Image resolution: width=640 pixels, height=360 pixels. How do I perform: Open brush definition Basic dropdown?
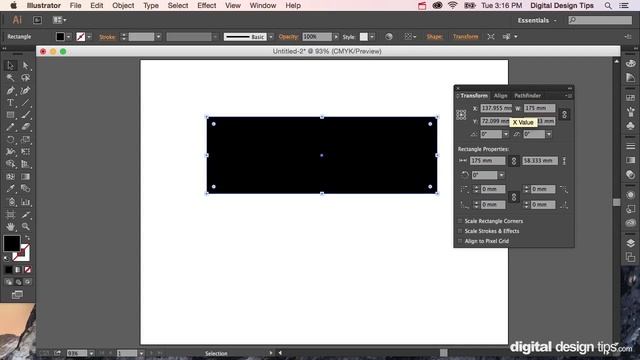[271, 37]
